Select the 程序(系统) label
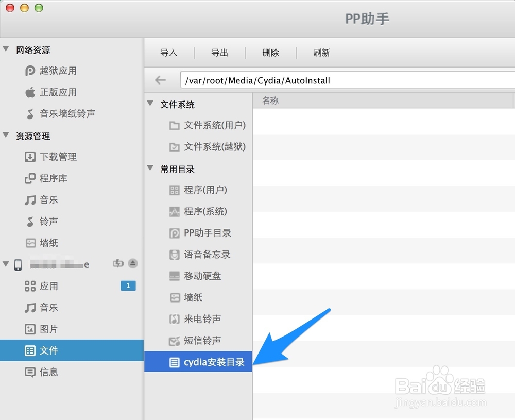Screen dimensions: 515x420 (x=205, y=211)
